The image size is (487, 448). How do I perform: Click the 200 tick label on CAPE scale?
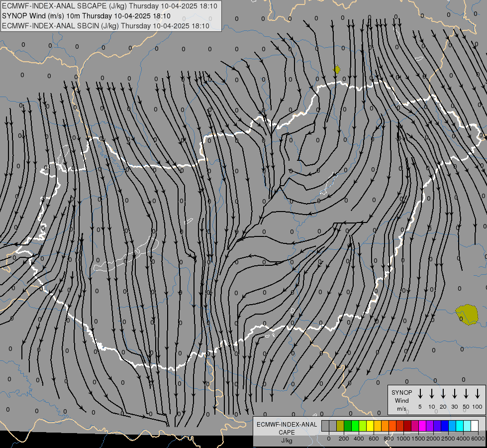(x=344, y=439)
